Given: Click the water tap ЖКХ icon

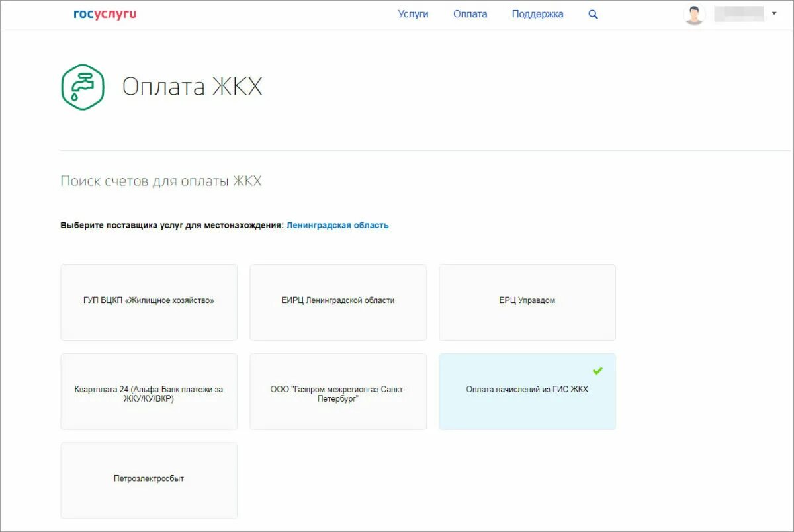Looking at the screenshot, I should [83, 87].
